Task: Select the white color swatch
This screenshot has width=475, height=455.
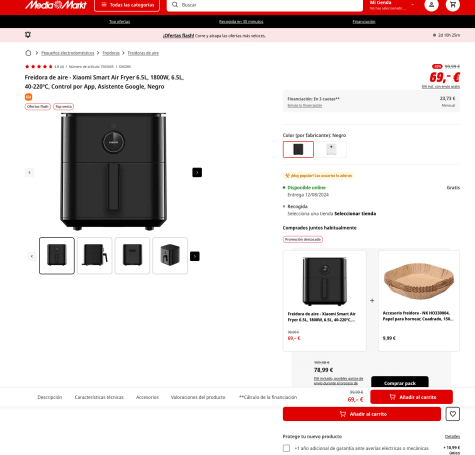Action: [331, 149]
